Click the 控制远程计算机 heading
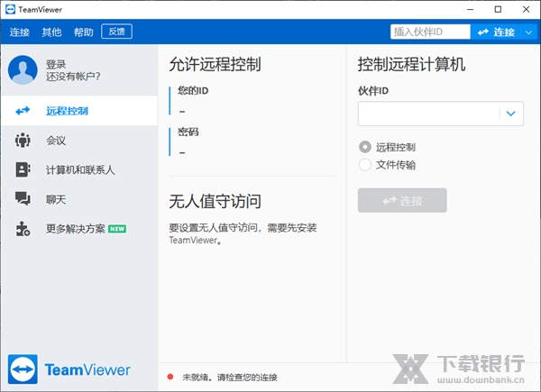 tap(412, 64)
